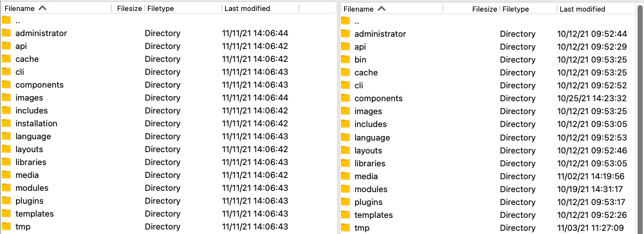The height and width of the screenshot is (234, 644).
Task: Select language directory in left pane
Action: click(x=169, y=136)
